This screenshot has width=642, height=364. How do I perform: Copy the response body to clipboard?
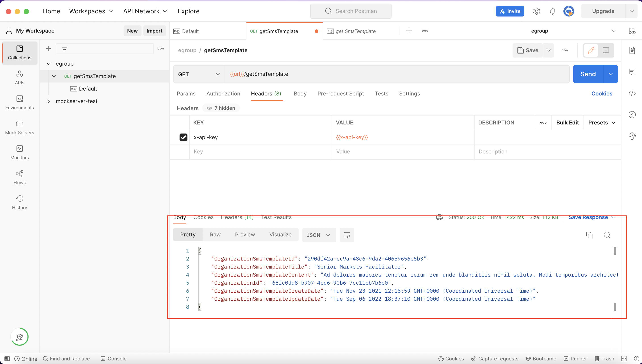pos(589,235)
